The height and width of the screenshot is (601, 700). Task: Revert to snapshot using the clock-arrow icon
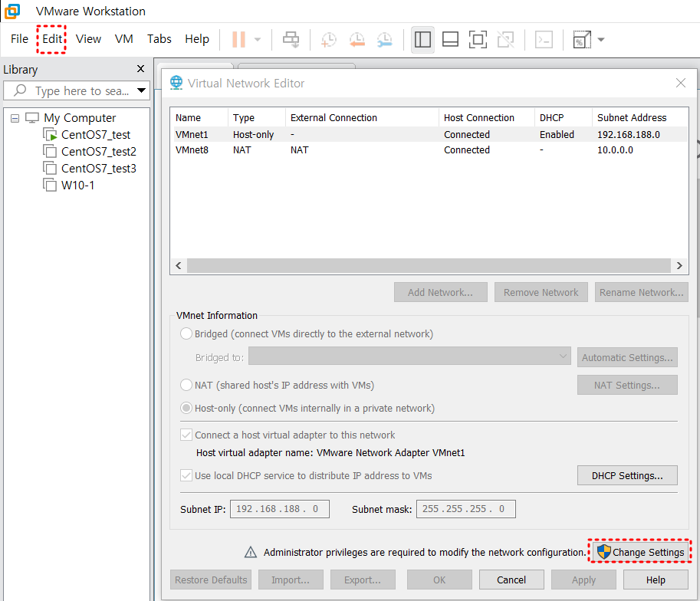pos(357,39)
